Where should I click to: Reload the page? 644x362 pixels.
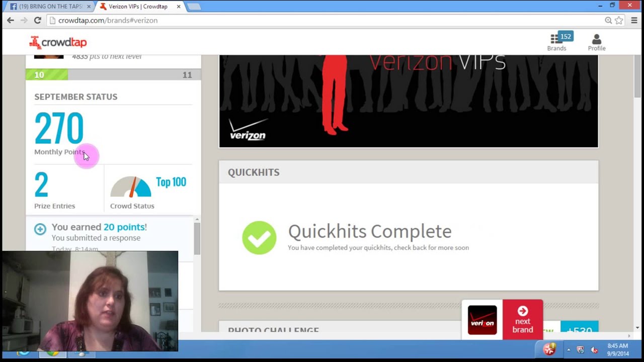37,20
